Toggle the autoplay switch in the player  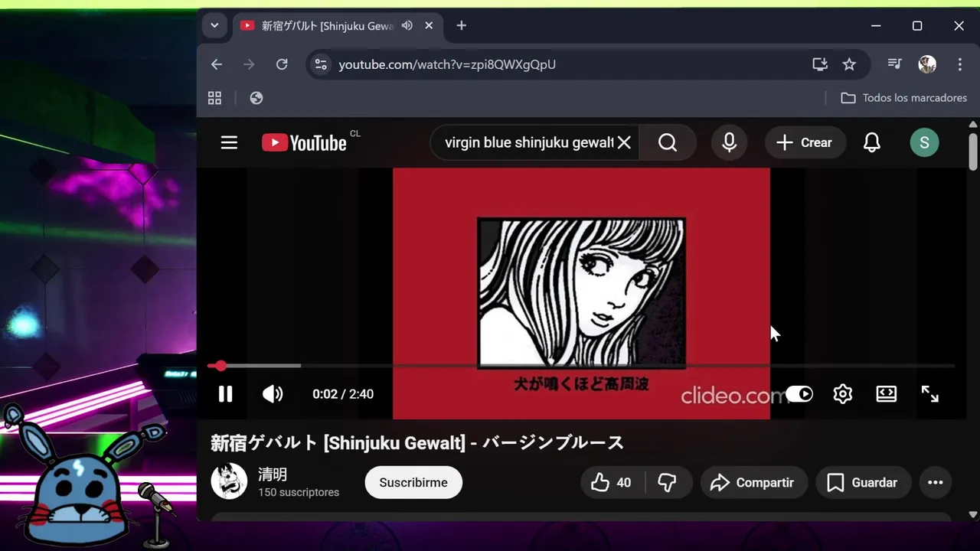(799, 394)
